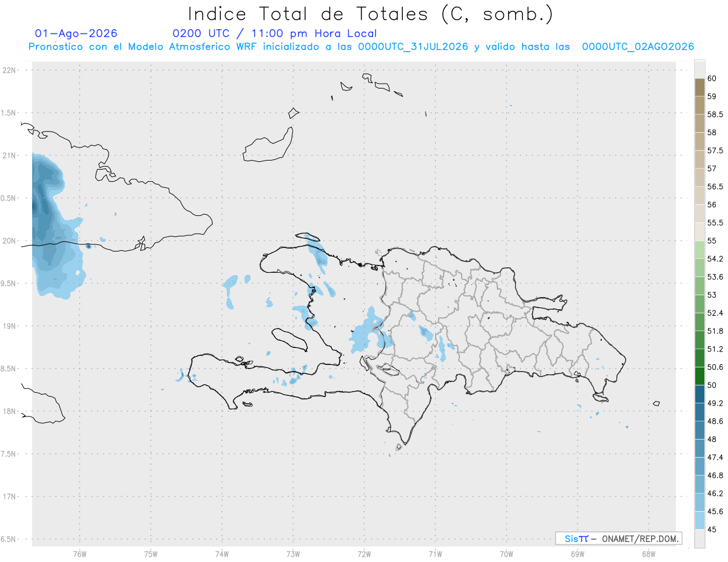Click valid-until time '0000UTC_02AGO2026'
Viewport: 728px width, 562px height.
click(x=638, y=47)
